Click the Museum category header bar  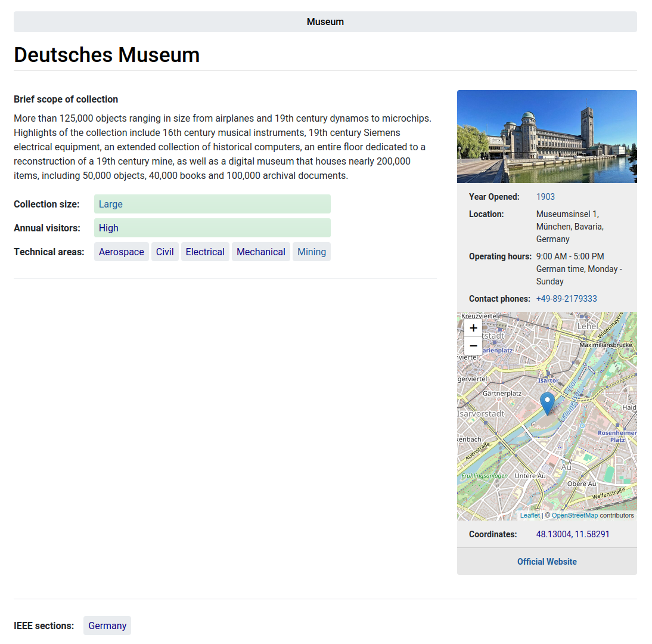pos(325,22)
